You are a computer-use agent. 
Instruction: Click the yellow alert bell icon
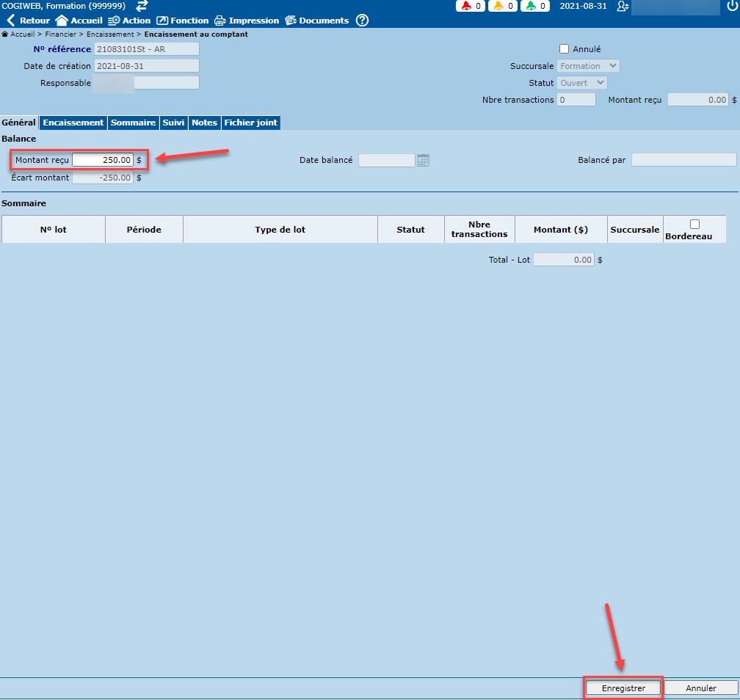click(498, 6)
